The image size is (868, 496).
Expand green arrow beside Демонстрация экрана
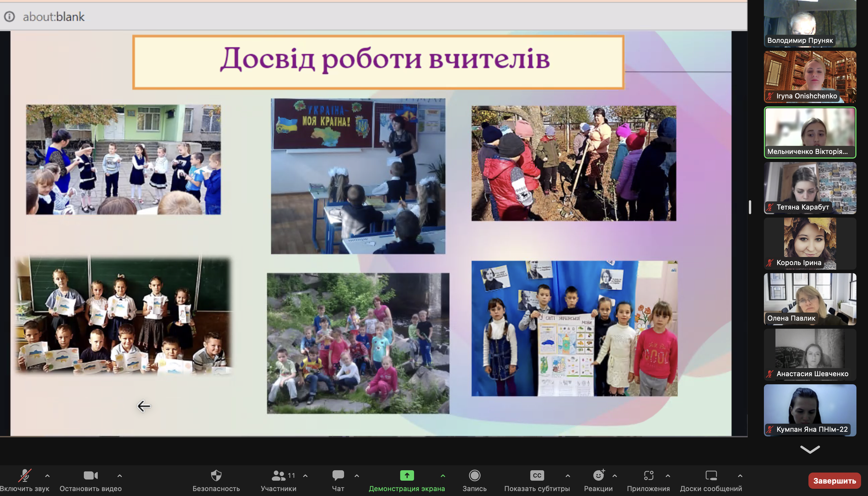click(443, 475)
